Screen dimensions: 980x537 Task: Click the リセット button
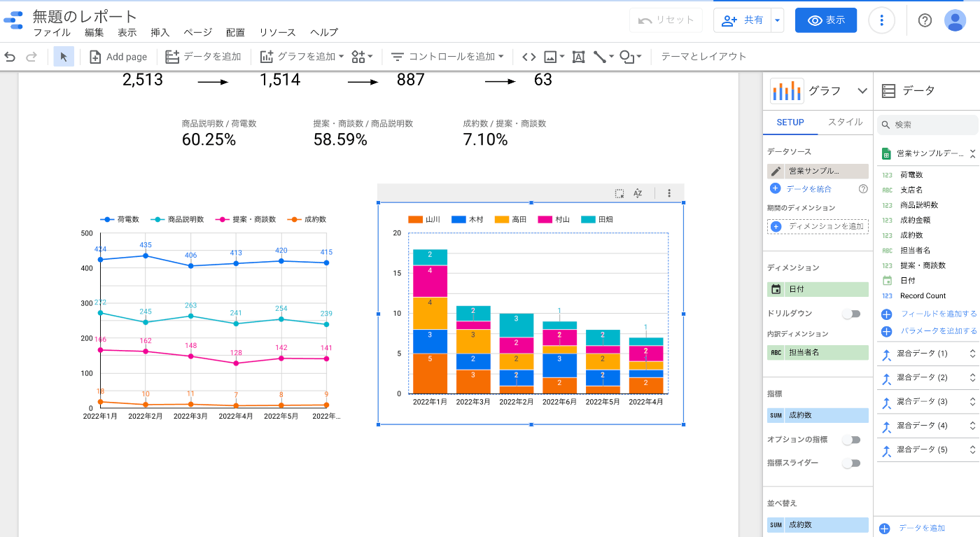pos(666,20)
